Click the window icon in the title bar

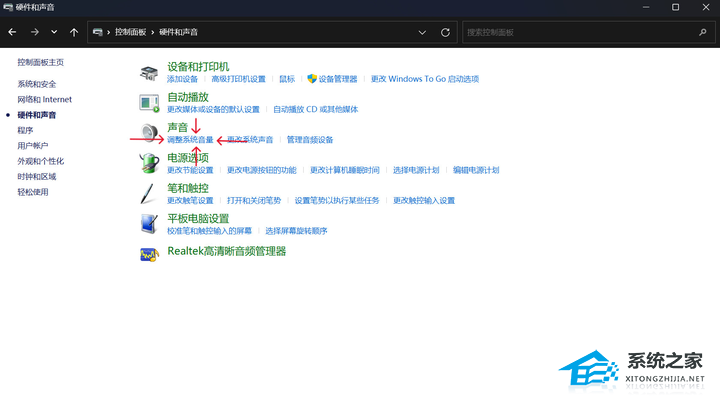point(8,7)
